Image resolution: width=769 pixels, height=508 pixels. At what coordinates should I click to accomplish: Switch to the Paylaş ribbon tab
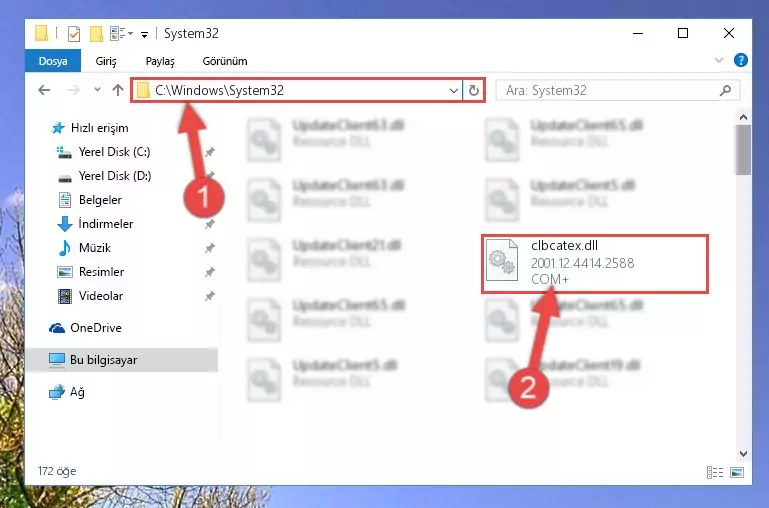(160, 61)
